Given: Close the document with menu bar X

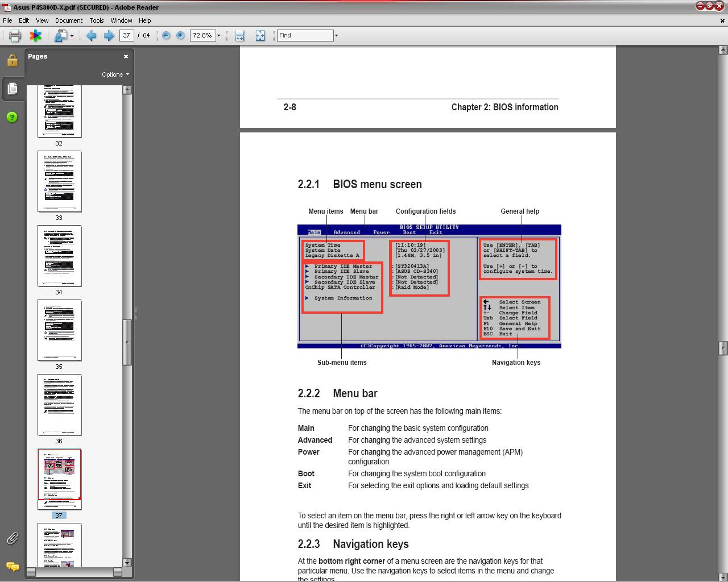Looking at the screenshot, I should (723, 20).
